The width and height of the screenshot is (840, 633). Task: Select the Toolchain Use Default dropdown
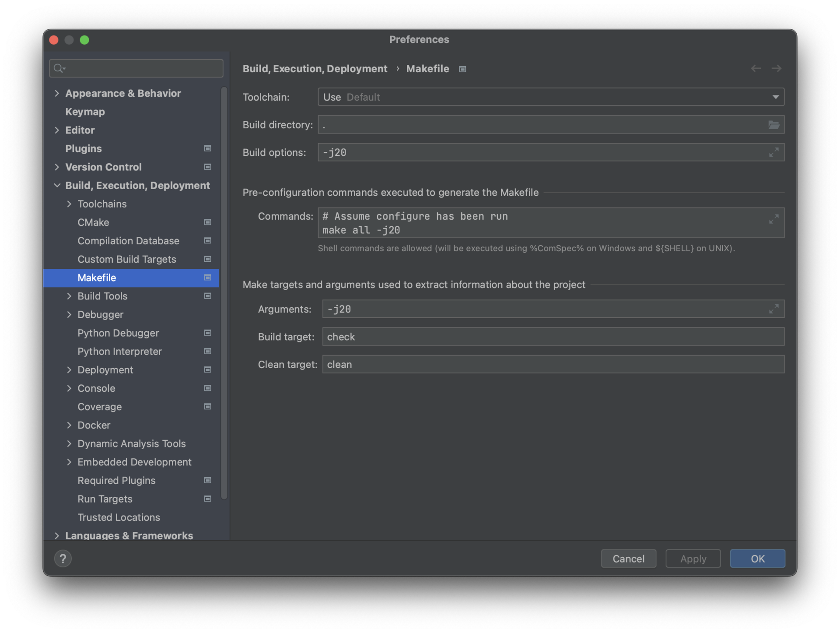pyautogui.click(x=550, y=96)
